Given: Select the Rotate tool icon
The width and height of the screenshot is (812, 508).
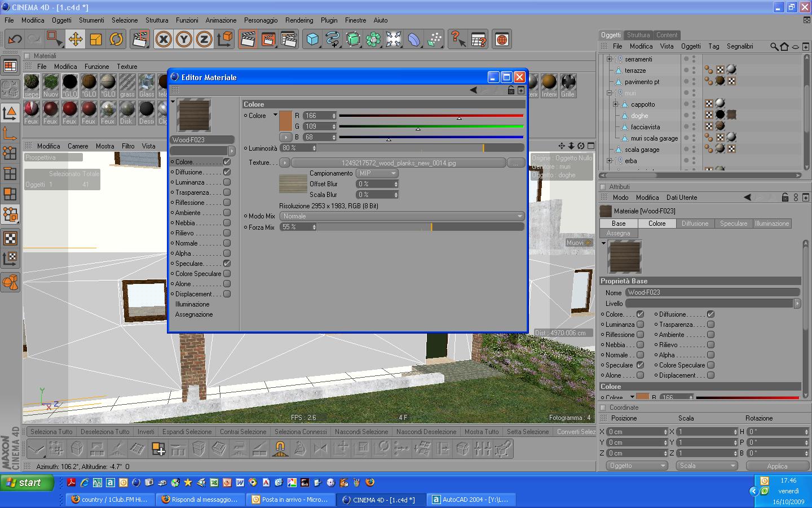Looking at the screenshot, I should tap(116, 40).
